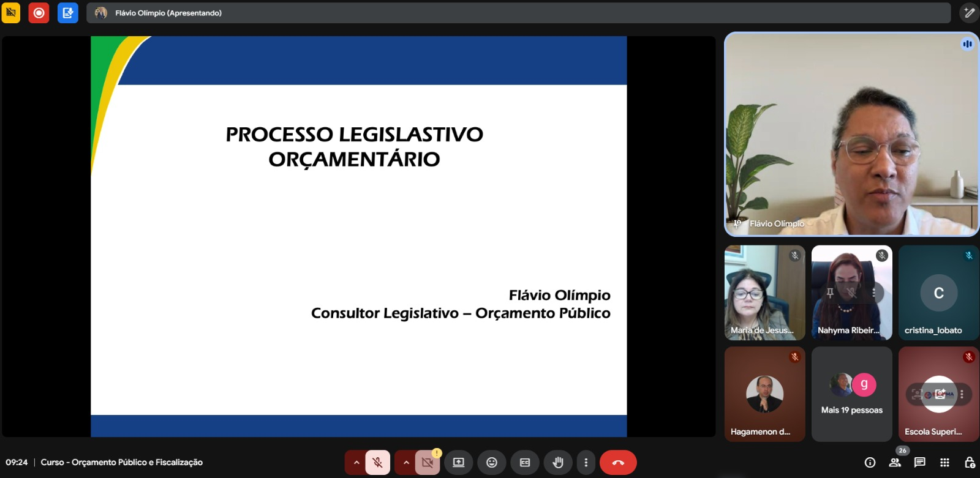This screenshot has height=478, width=980.
Task: Open meeting details info icon
Action: tap(870, 463)
